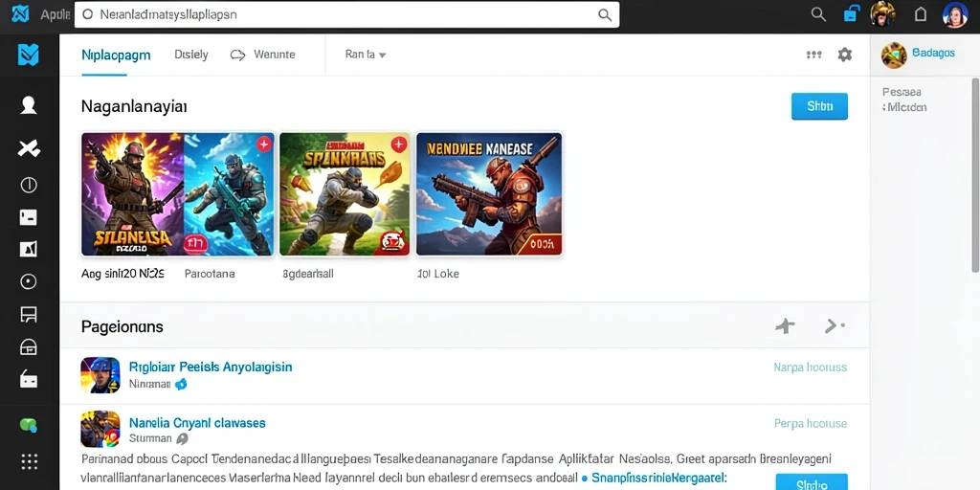Open the MENDNIEB NANEASE game thumbnail

pyautogui.click(x=489, y=193)
